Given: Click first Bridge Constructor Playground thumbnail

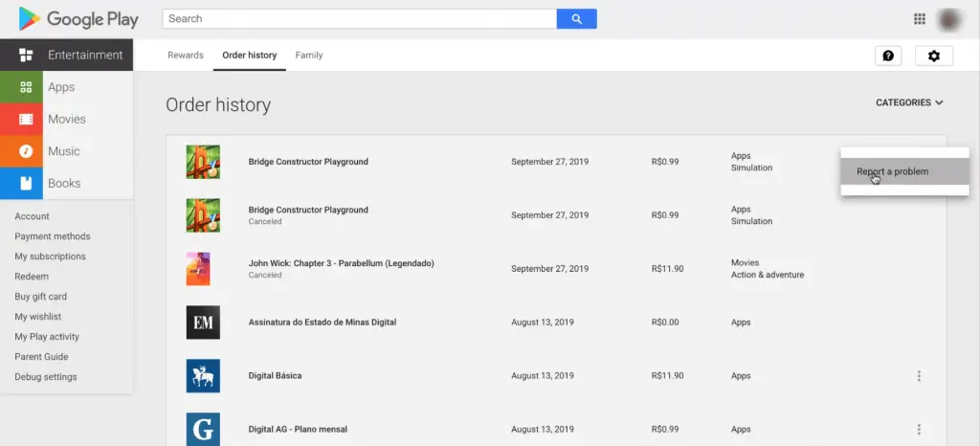Looking at the screenshot, I should (203, 162).
